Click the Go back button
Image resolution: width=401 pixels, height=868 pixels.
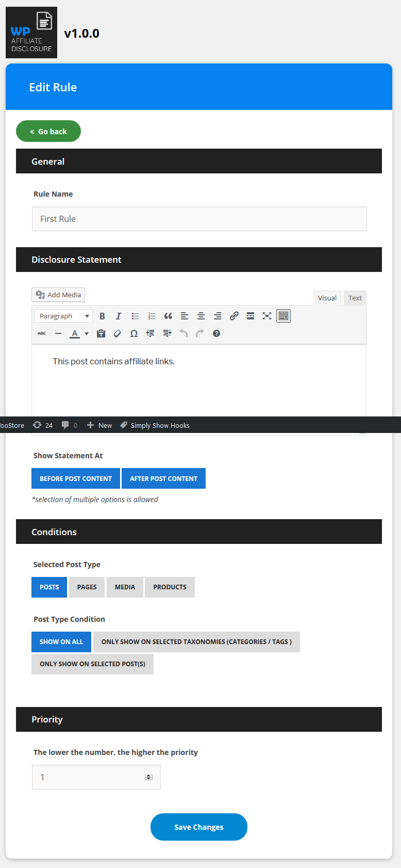pyautogui.click(x=48, y=132)
